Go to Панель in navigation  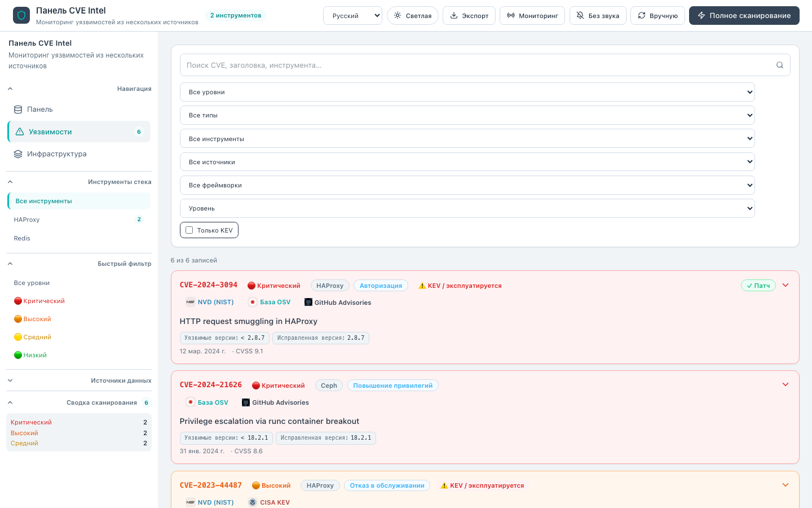[x=79, y=110]
